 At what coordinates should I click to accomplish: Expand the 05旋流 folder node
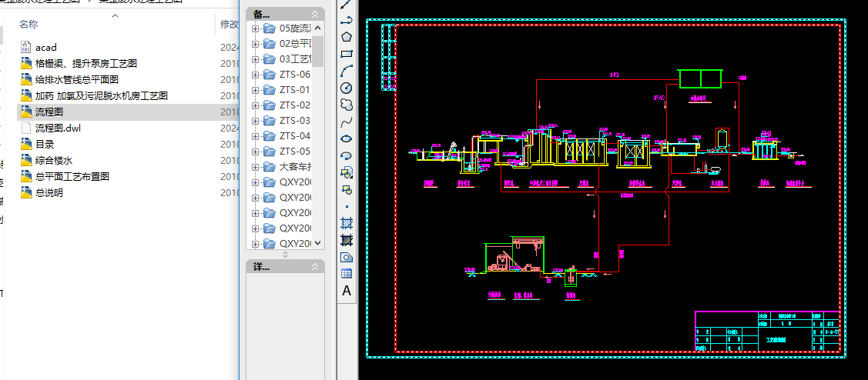pos(255,28)
